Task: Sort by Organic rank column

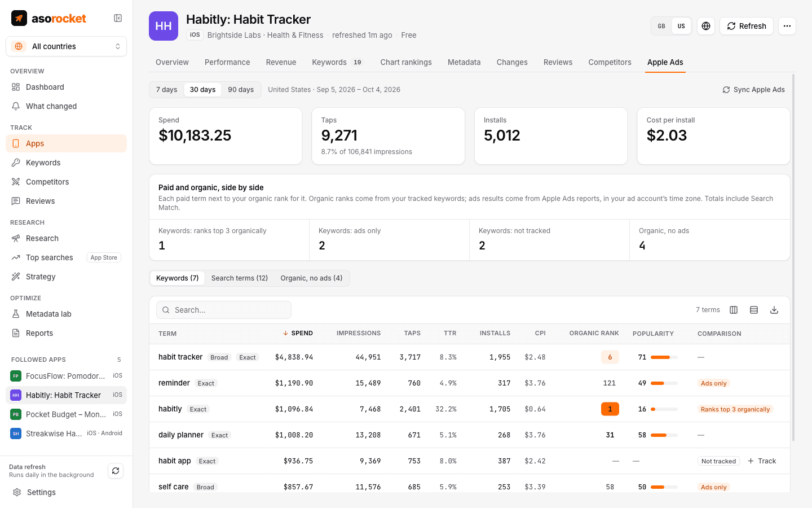Action: (x=594, y=334)
